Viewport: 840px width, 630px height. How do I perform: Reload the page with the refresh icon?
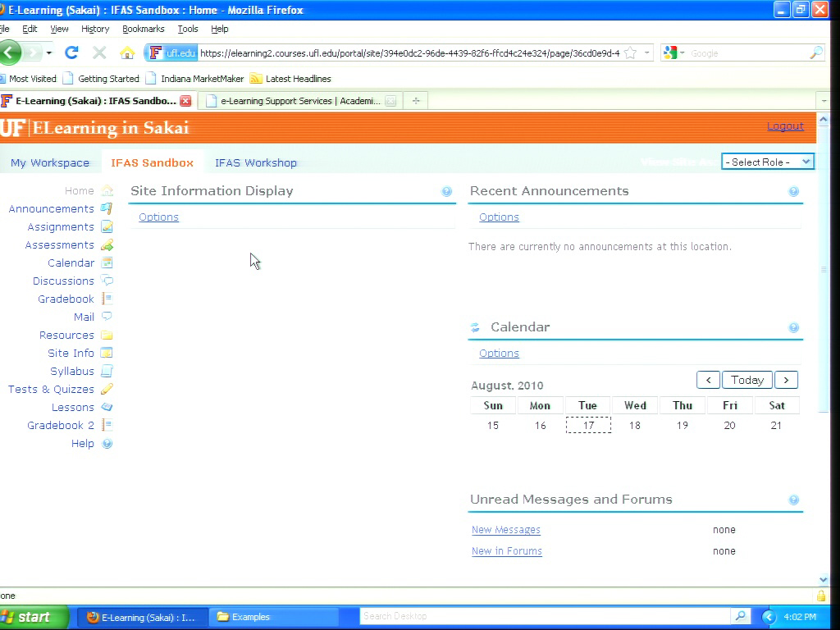(71, 52)
